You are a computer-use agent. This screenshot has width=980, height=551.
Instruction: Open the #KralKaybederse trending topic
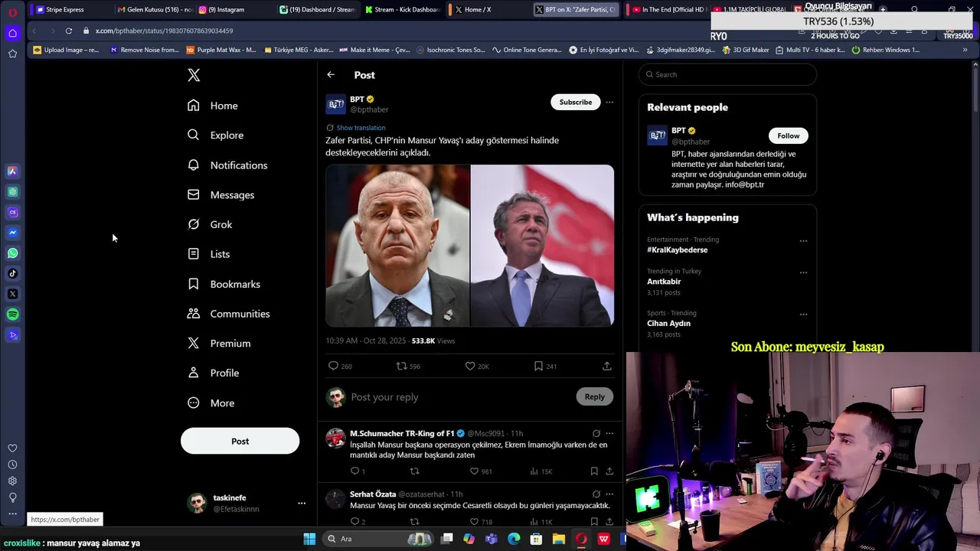pos(677,249)
